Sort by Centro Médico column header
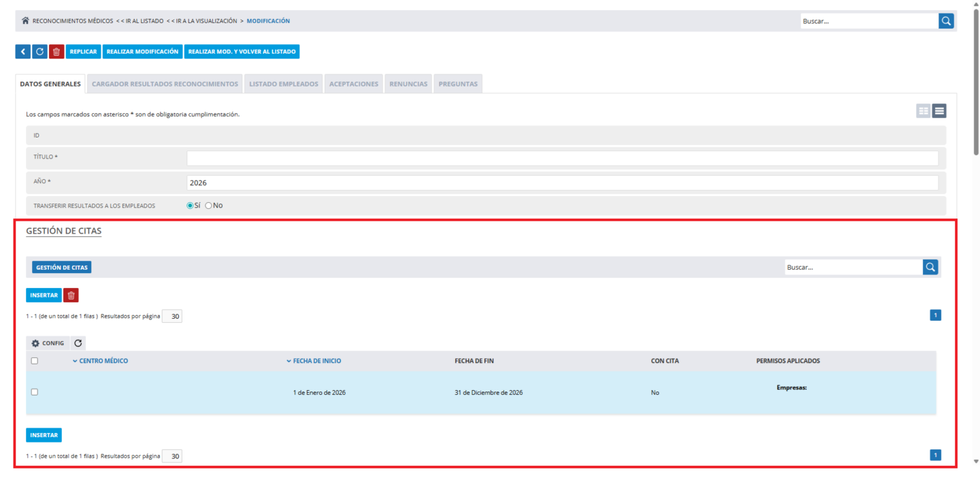Image resolution: width=980 pixels, height=478 pixels. tap(103, 361)
